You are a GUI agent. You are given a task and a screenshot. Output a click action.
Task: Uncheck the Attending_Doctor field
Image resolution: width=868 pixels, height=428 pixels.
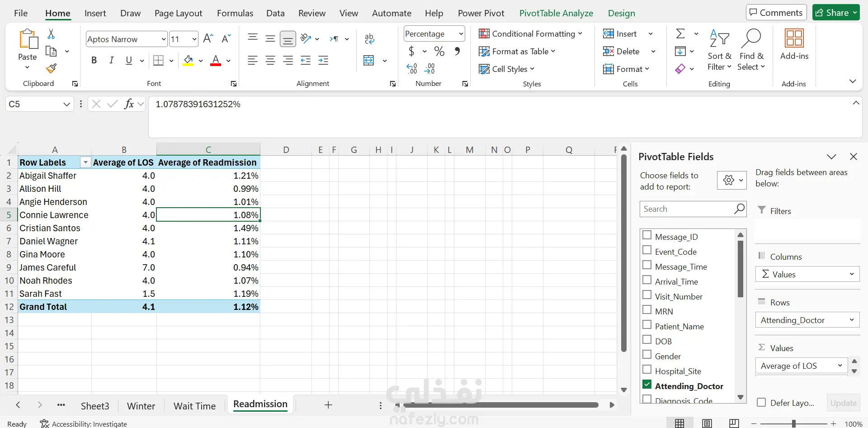coord(647,385)
